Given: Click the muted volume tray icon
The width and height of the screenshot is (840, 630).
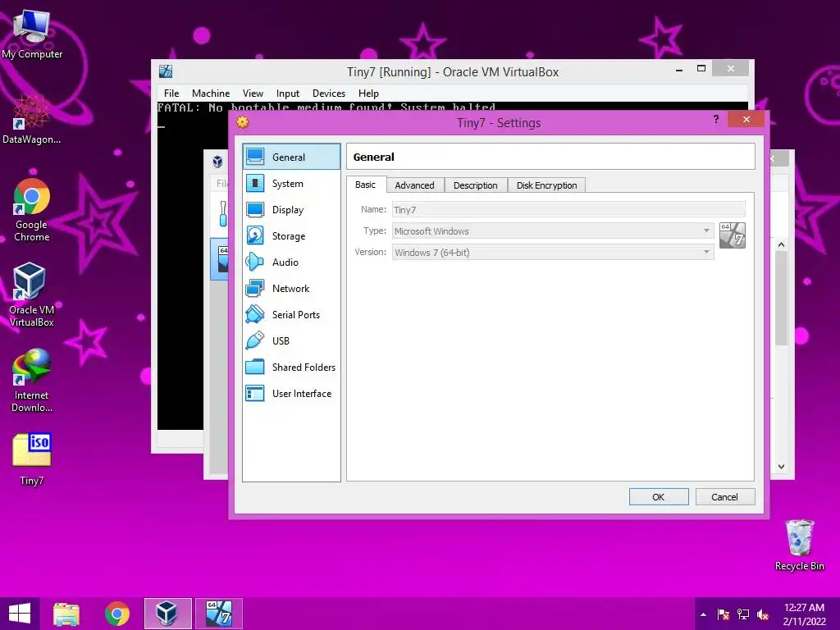Looking at the screenshot, I should [763, 614].
